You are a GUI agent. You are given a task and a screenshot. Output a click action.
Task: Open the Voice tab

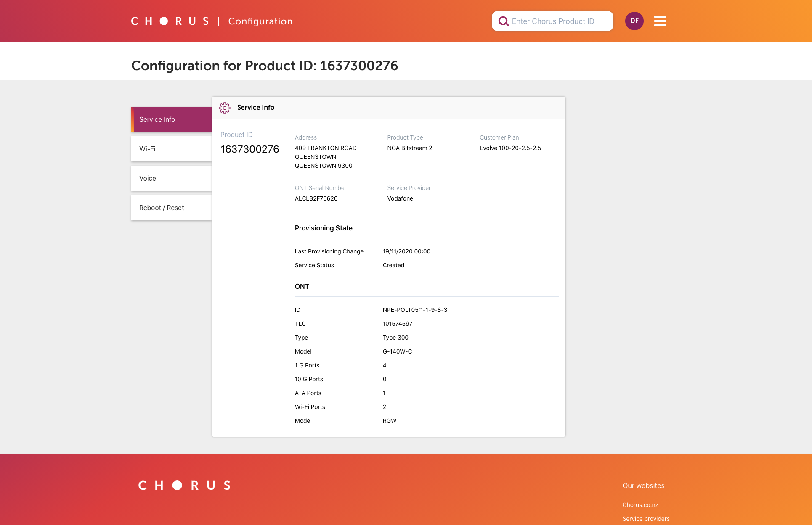171,178
